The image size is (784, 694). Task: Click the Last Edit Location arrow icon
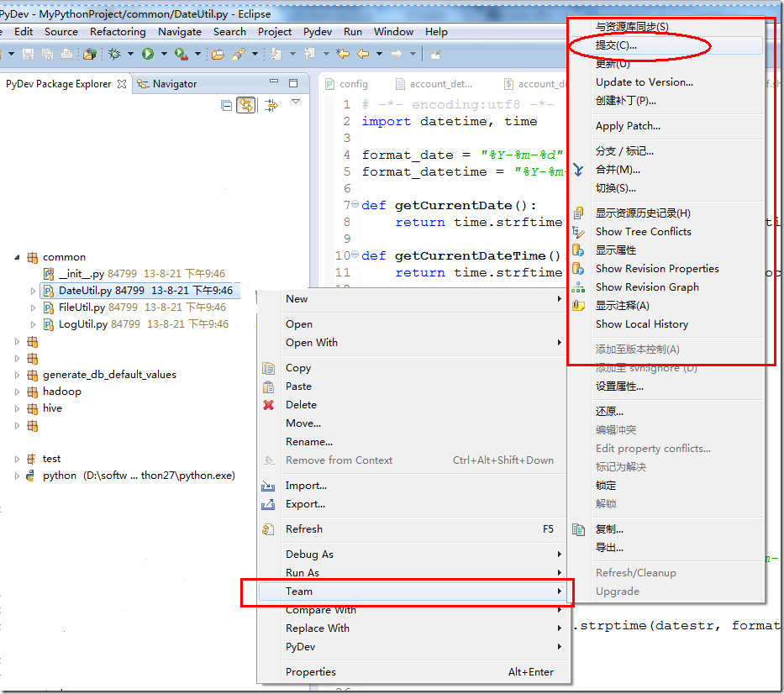(343, 54)
